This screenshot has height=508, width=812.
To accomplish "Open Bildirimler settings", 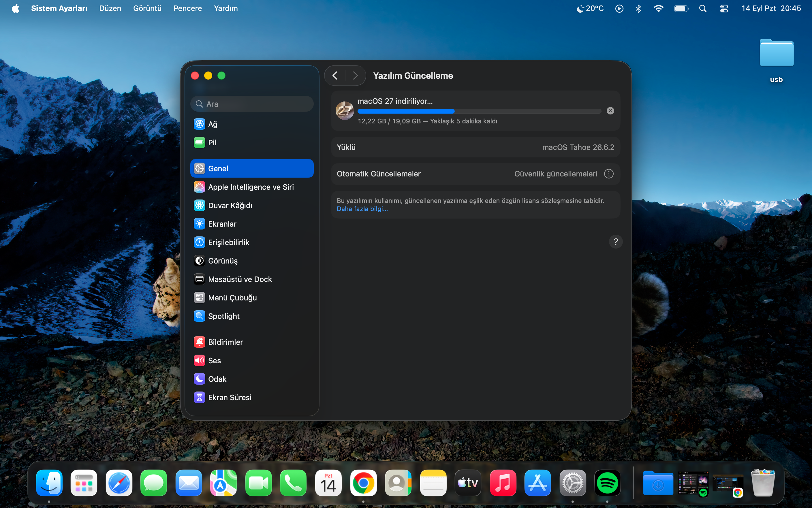I will click(x=252, y=342).
